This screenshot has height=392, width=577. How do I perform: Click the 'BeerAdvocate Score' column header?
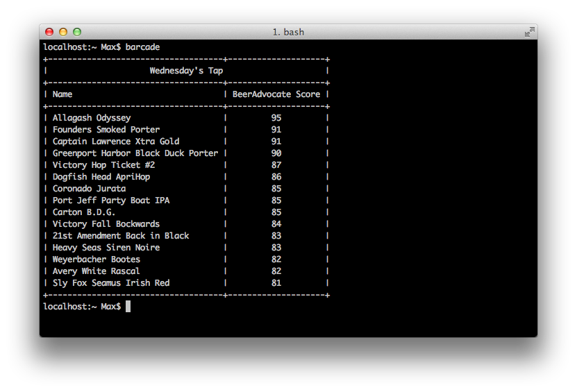click(276, 94)
